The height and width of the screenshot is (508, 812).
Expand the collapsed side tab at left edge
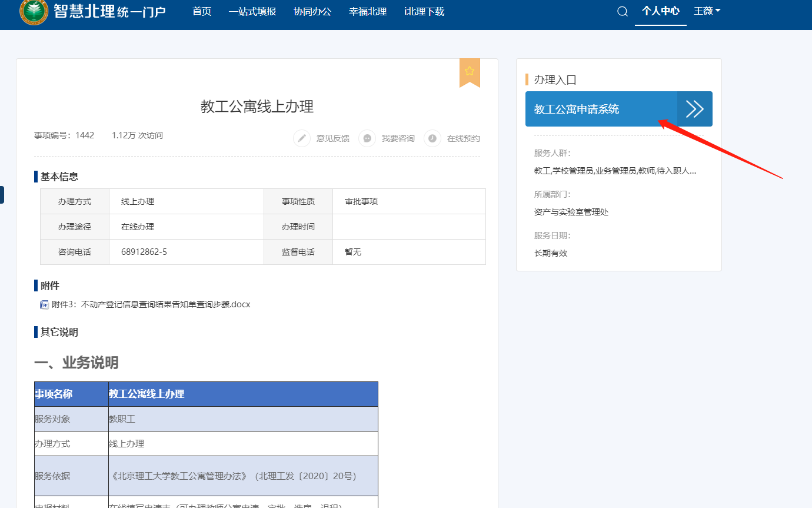[2, 195]
